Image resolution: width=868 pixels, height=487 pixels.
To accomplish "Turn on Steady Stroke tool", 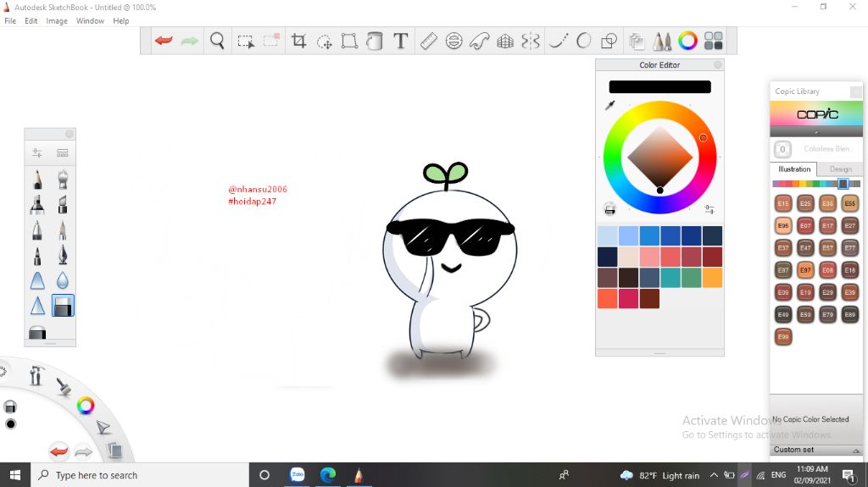I will [x=558, y=41].
